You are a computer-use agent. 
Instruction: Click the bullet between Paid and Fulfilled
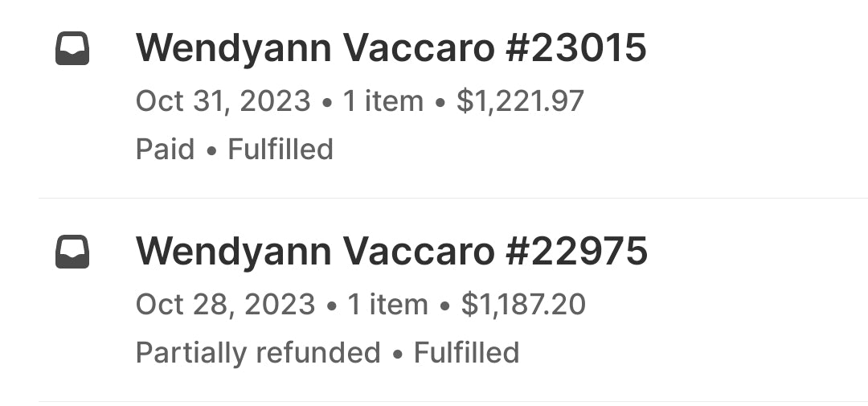(211, 150)
